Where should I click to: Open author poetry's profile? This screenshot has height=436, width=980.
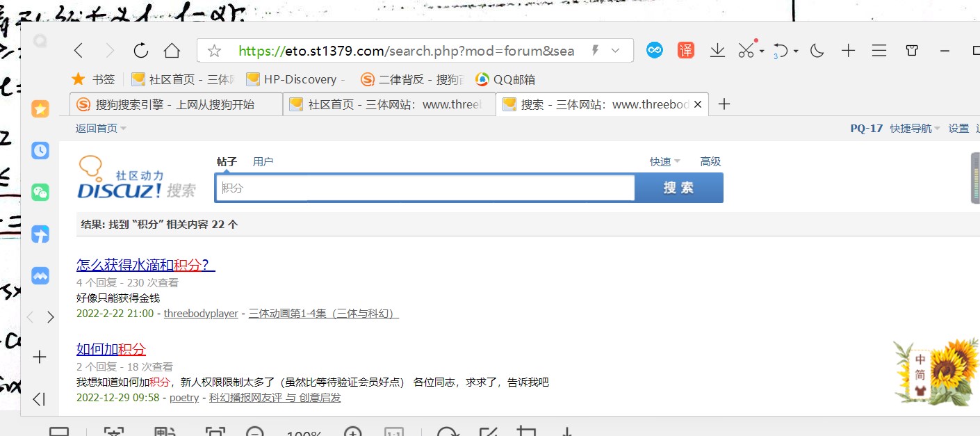(184, 398)
